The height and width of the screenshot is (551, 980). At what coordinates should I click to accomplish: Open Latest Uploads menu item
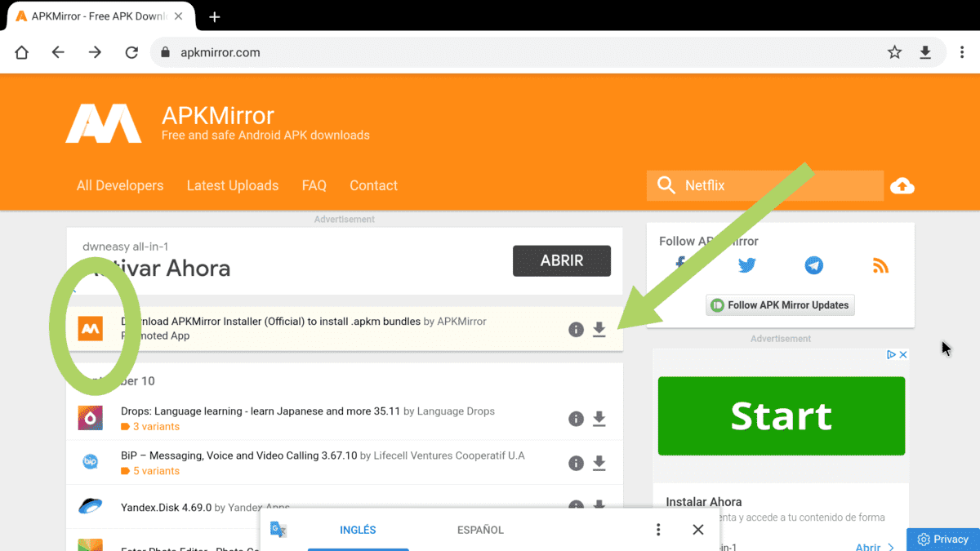(x=233, y=185)
